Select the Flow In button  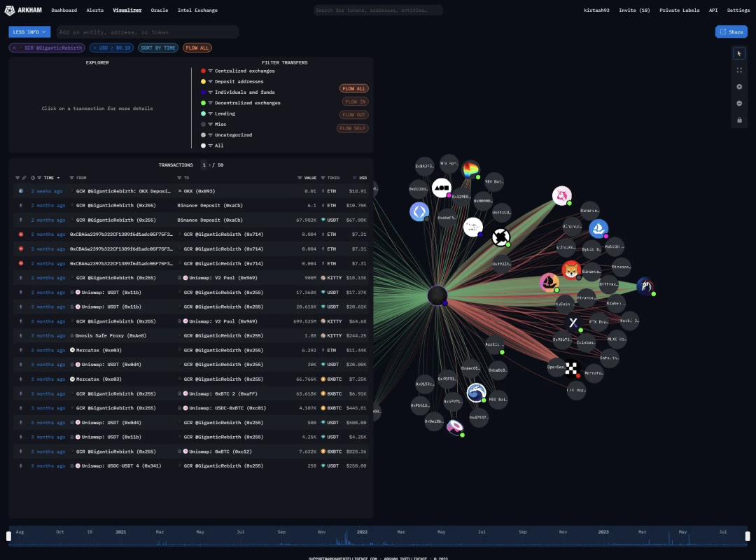point(355,101)
